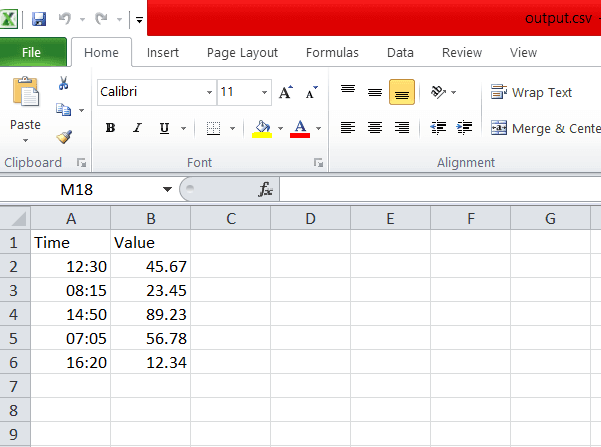Cut the selection with the scissors icon
Screen dimensions: 601x447
[x=63, y=83]
